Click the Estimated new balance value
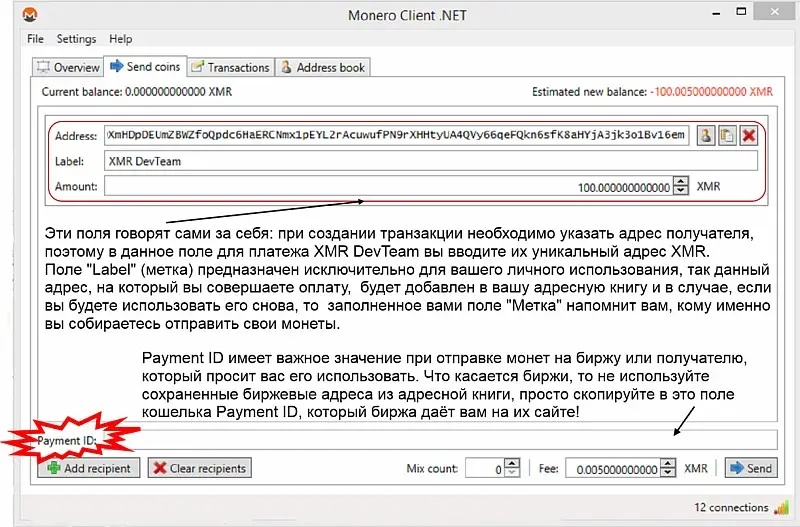This screenshot has height=527, width=800. click(711, 92)
